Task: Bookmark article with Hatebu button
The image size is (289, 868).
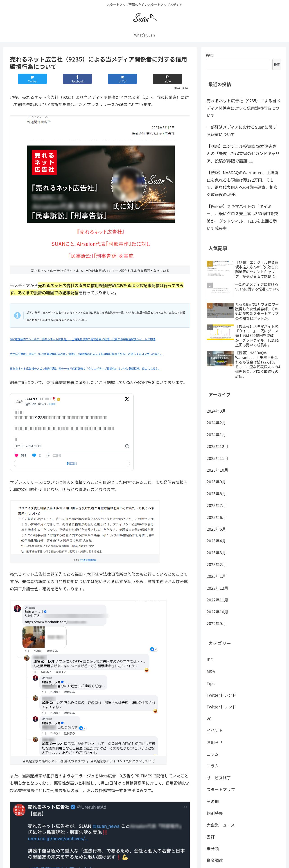Action: tap(122, 79)
